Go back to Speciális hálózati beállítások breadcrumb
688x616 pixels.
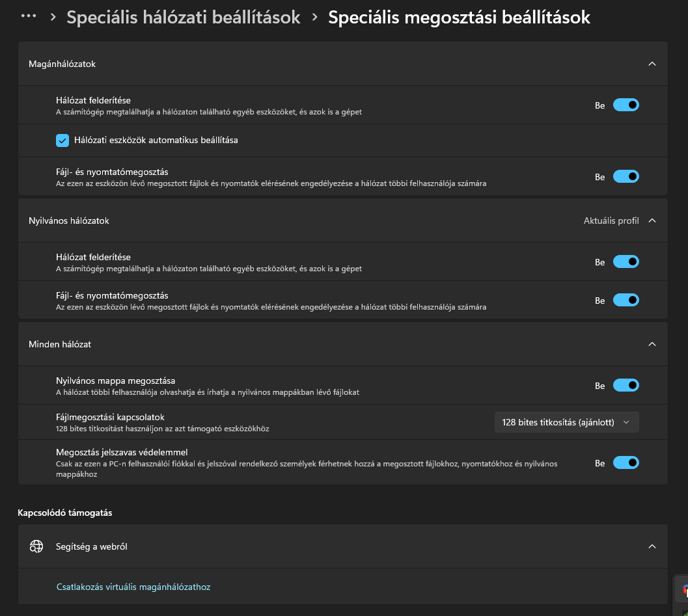(x=184, y=18)
